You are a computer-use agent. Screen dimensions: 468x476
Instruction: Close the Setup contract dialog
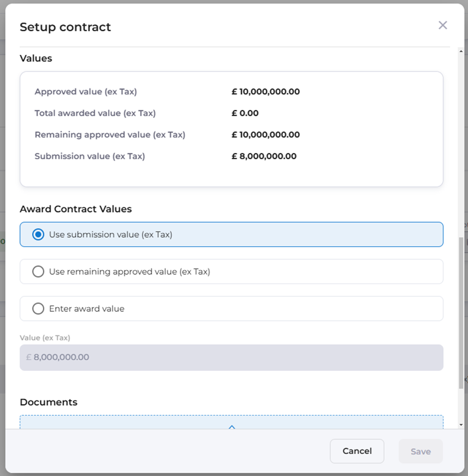click(443, 25)
